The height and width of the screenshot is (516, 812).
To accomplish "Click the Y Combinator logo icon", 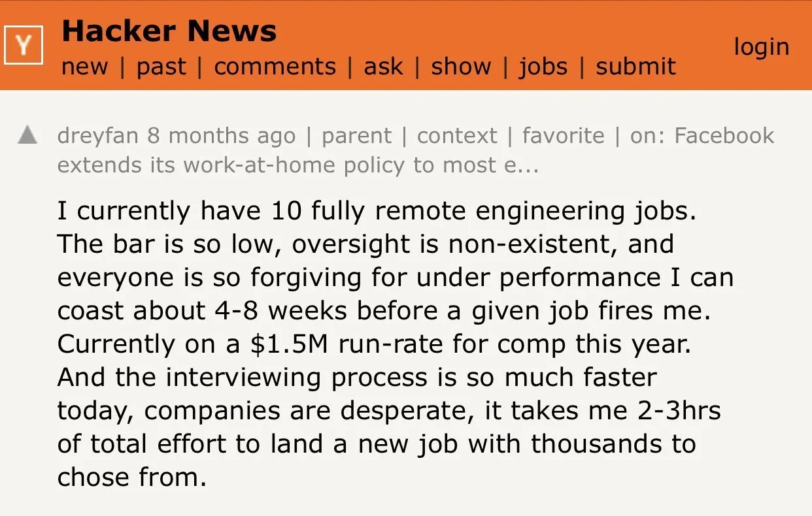I will [x=24, y=45].
